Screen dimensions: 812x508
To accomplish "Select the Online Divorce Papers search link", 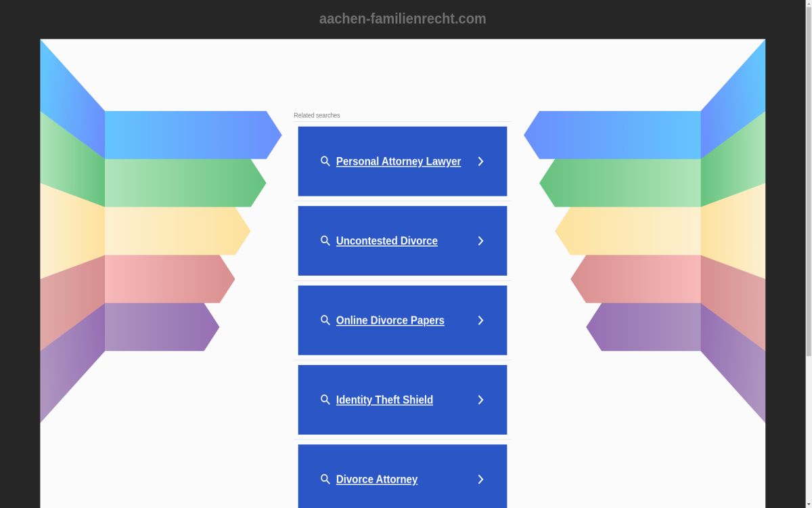I will [390, 320].
